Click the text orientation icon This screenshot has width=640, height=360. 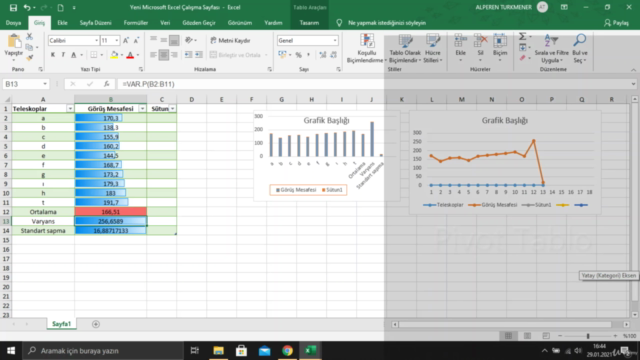coord(189,40)
